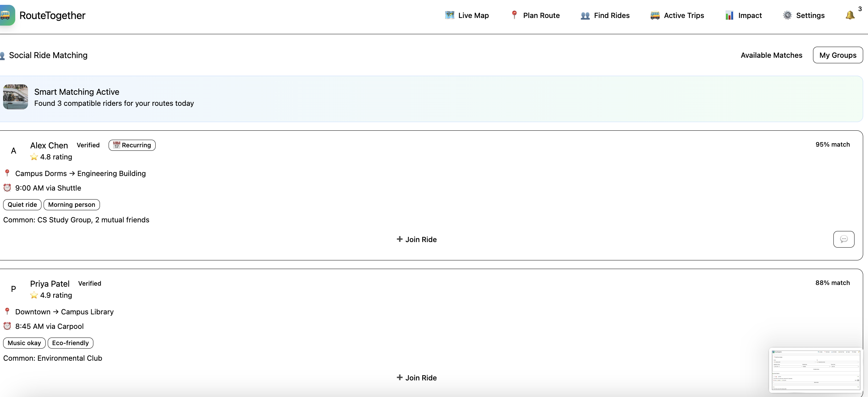
Task: Switch to the My Groups tab
Action: [x=838, y=55]
